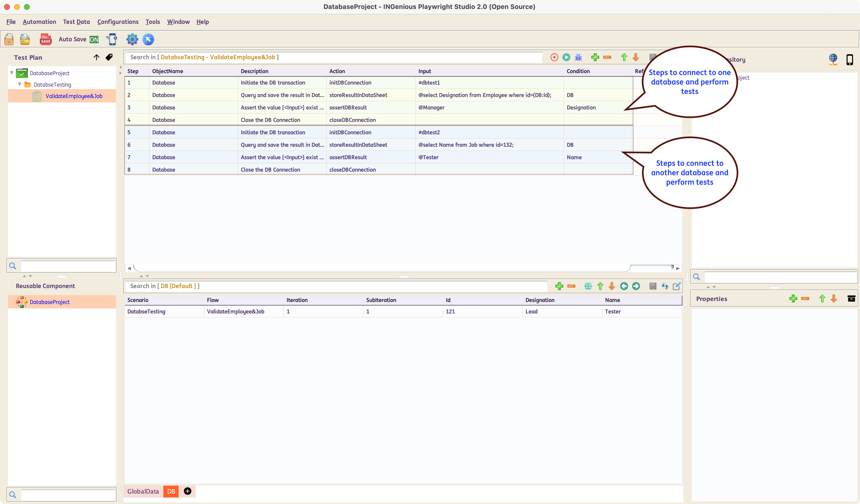
Task: Collapse the DatabseTesting folder node
Action: (20, 84)
